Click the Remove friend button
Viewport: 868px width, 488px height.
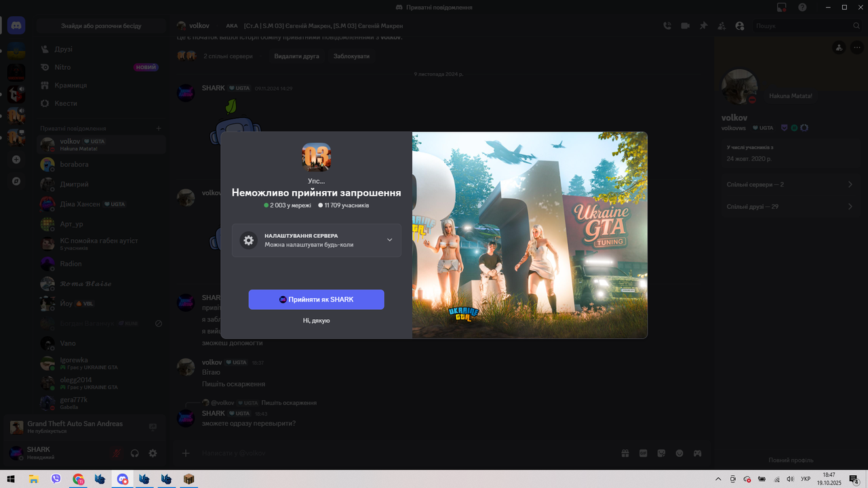pyautogui.click(x=296, y=56)
